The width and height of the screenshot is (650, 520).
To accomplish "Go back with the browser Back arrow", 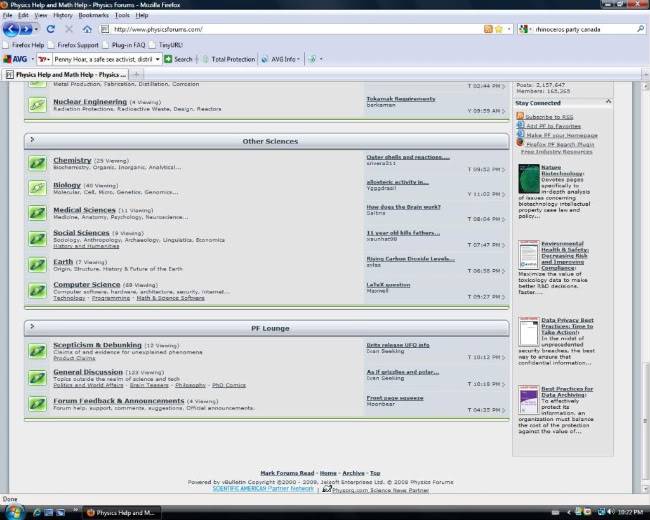I will 11,29.
